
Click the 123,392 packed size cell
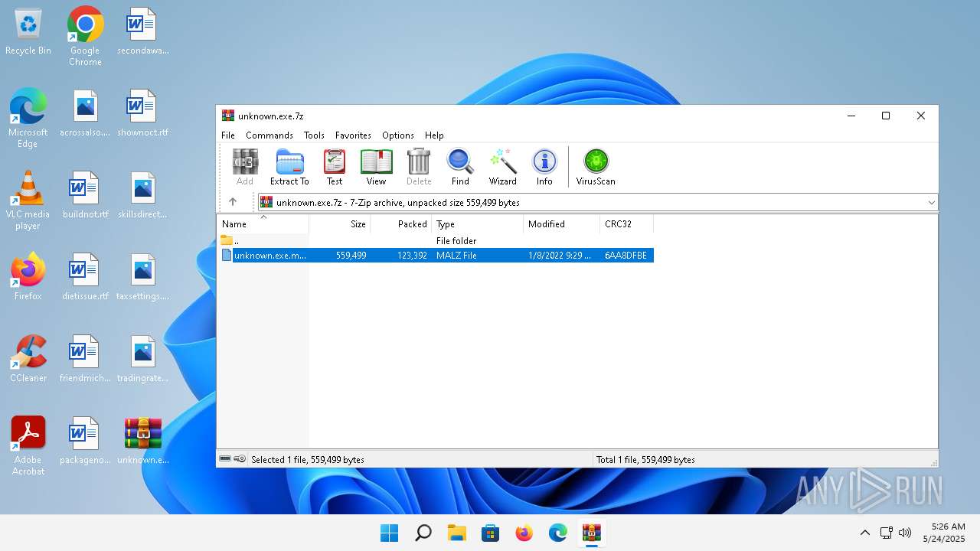(x=412, y=256)
